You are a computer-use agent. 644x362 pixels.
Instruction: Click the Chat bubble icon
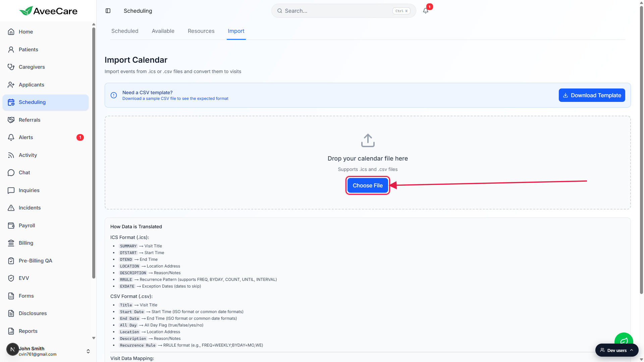(x=11, y=173)
